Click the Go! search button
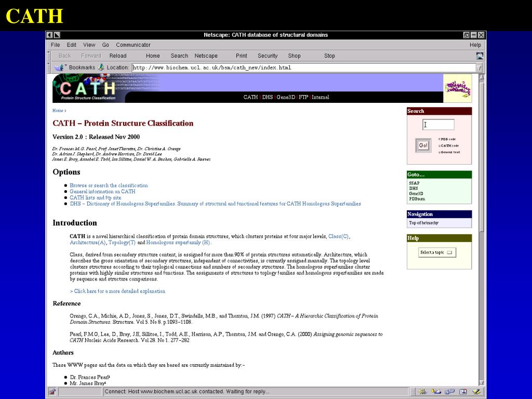Image resolution: width=532 pixels, height=399 pixels. (423, 145)
